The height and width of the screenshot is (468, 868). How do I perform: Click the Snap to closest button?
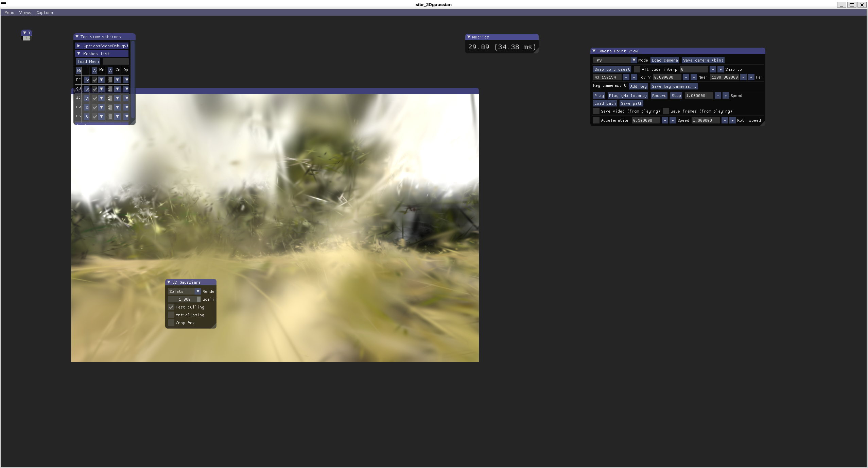[612, 69]
